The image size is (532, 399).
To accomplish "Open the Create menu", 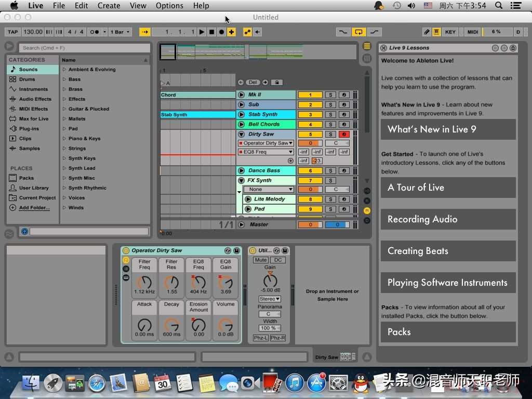I will click(x=109, y=6).
